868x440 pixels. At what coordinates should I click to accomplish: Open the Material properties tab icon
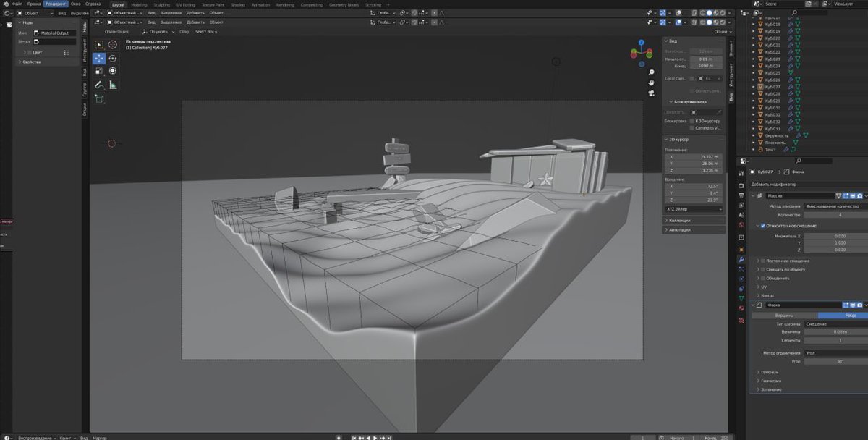[741, 308]
